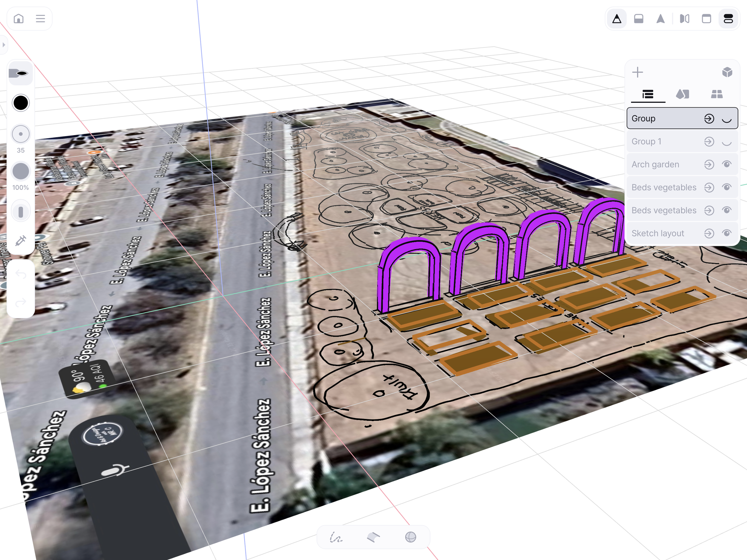This screenshot has width=747, height=560.
Task: Open the hamburger menu
Action: tap(41, 19)
